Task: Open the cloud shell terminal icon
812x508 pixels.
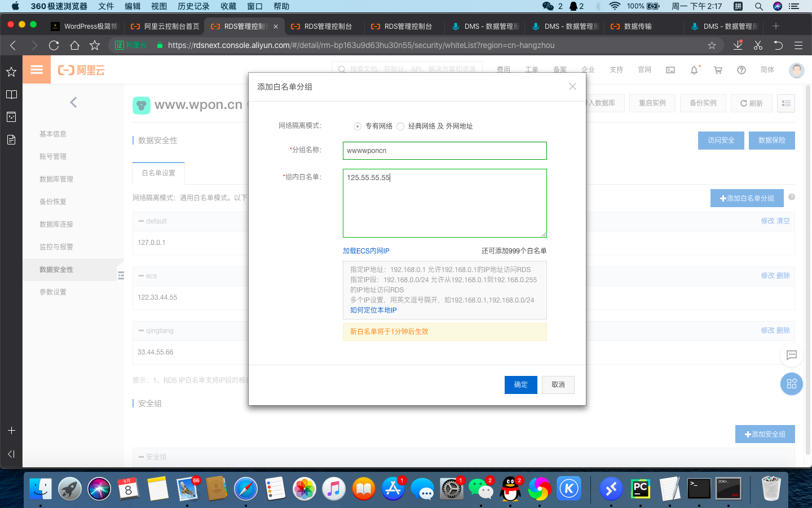Action: click(670, 70)
